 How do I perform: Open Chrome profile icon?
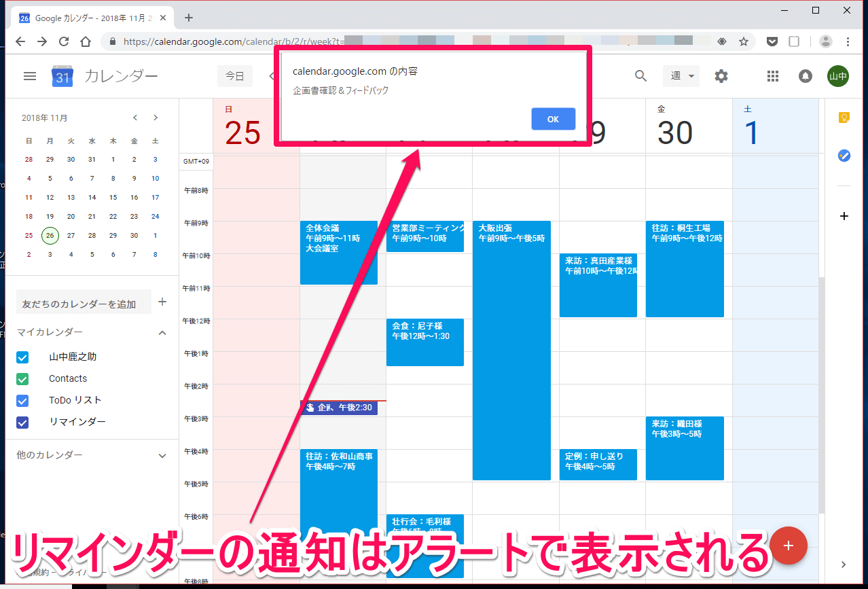[x=826, y=41]
